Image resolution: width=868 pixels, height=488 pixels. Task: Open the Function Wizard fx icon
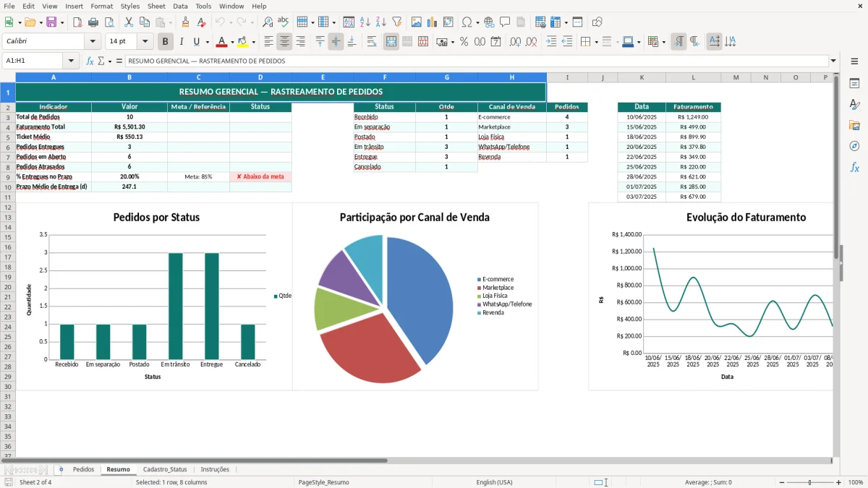pyautogui.click(x=90, y=61)
